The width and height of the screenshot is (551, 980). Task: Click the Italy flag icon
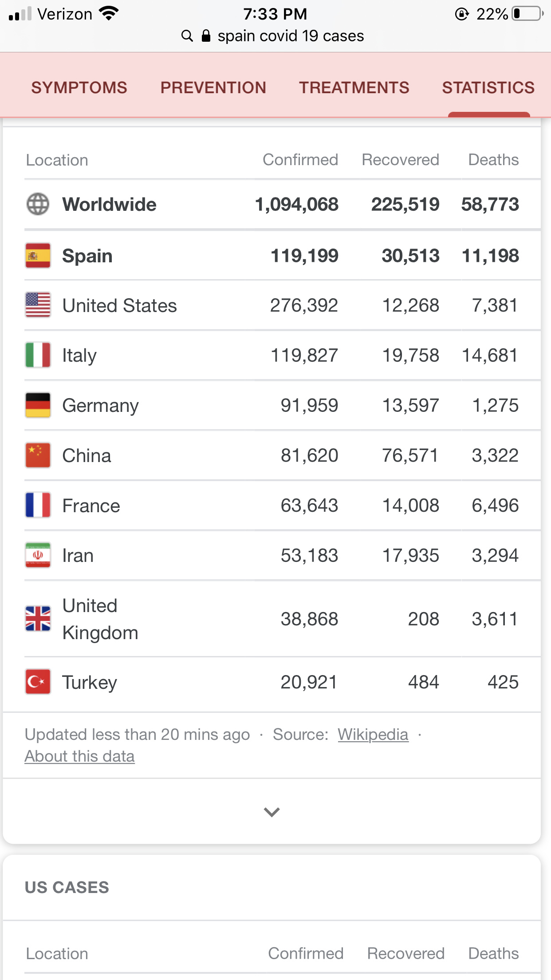coord(38,355)
